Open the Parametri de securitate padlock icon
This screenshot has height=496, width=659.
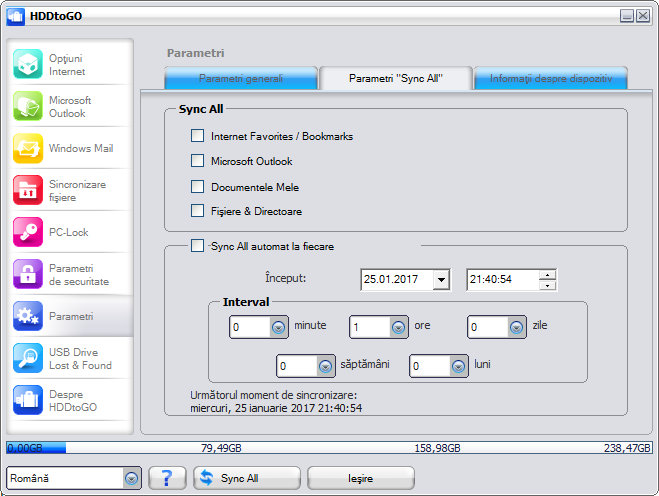click(28, 274)
